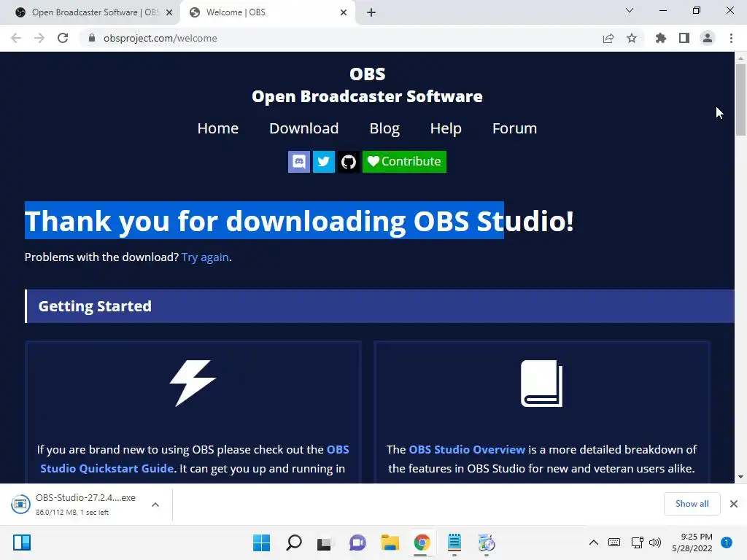Image resolution: width=747 pixels, height=560 pixels.
Task: Go to the Home nav link
Action: 217,128
